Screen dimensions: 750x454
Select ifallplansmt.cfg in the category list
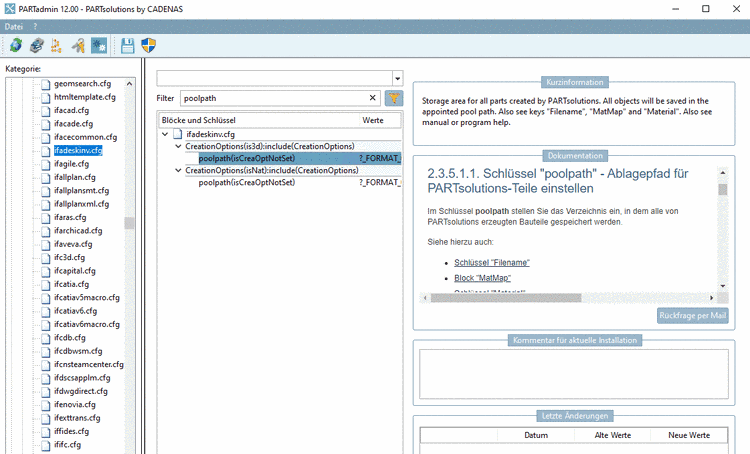pyautogui.click(x=81, y=191)
